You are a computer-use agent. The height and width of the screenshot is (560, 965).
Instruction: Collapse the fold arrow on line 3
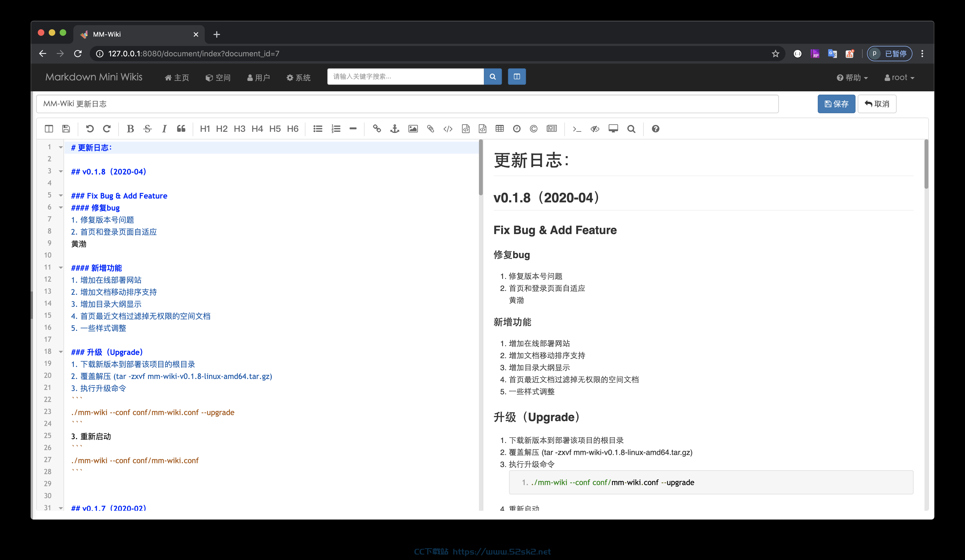[60, 171]
